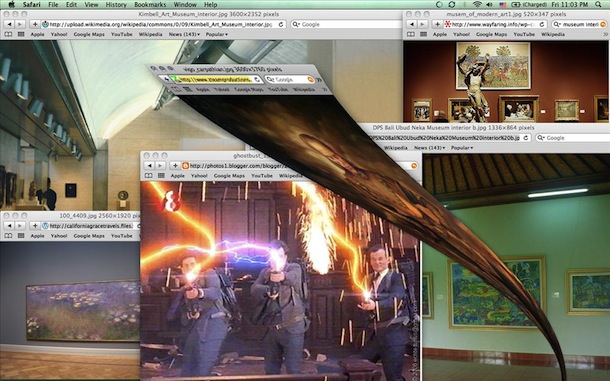The height and width of the screenshot is (381, 610).
Task: Open Google Maps bookmark in musem_of_modern_art1 window
Action: coord(492,34)
